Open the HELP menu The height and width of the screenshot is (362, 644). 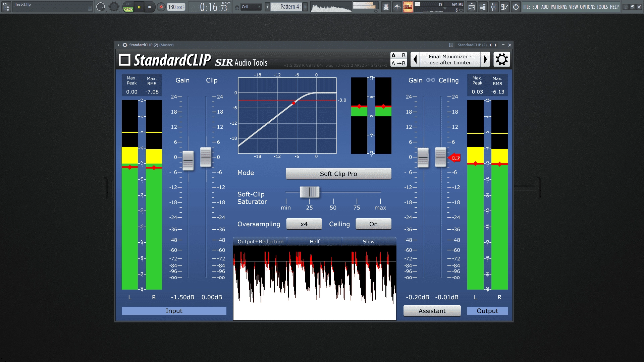pos(614,7)
